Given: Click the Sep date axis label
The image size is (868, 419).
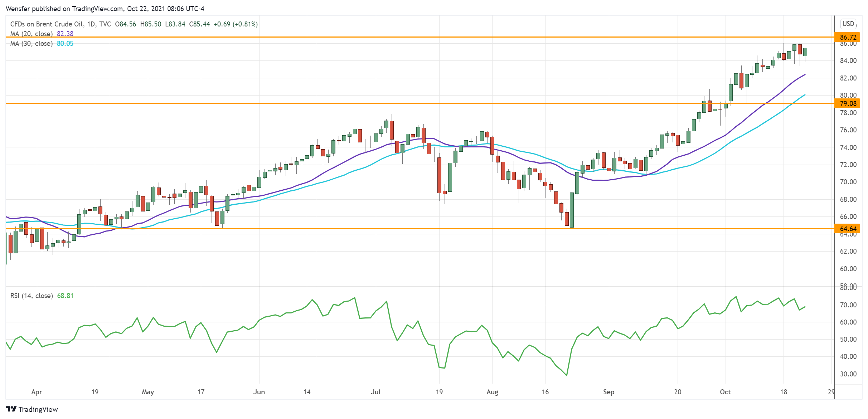Looking at the screenshot, I should 608,392.
